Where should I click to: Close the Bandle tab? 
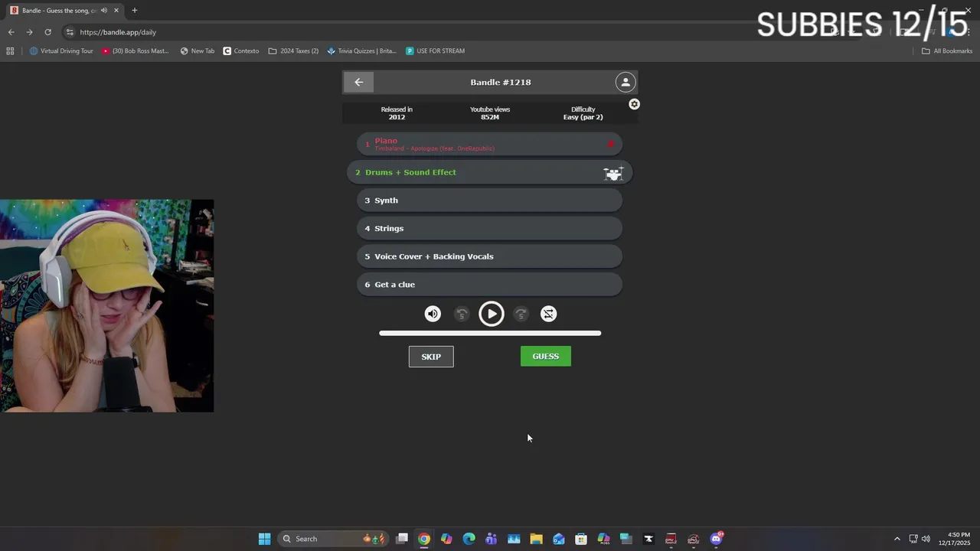point(116,11)
